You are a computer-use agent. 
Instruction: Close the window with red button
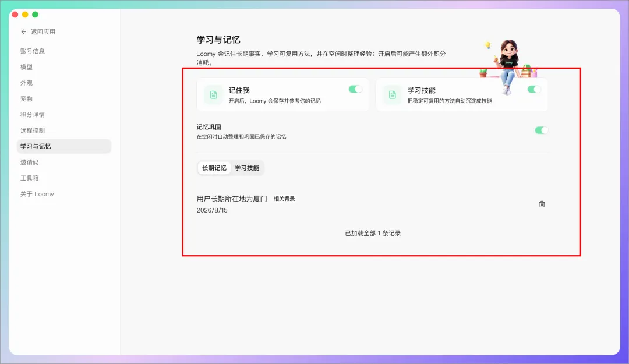(x=15, y=15)
